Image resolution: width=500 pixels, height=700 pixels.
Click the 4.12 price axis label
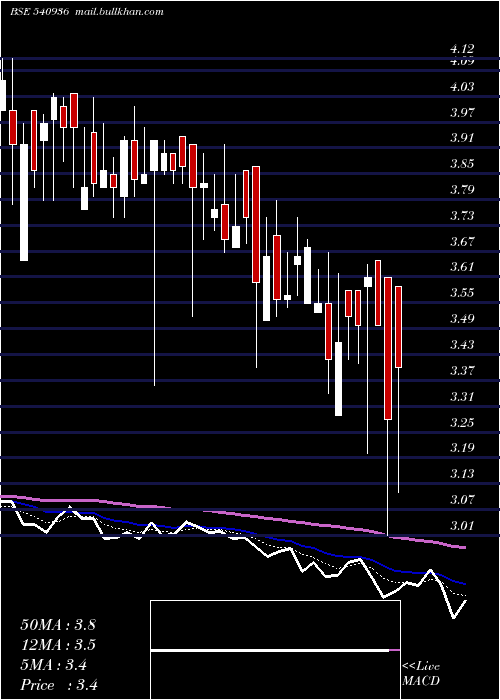point(462,49)
